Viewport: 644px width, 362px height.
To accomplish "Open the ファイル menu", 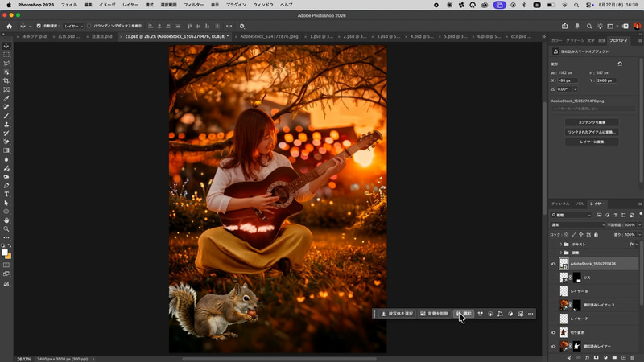I will tap(69, 5).
